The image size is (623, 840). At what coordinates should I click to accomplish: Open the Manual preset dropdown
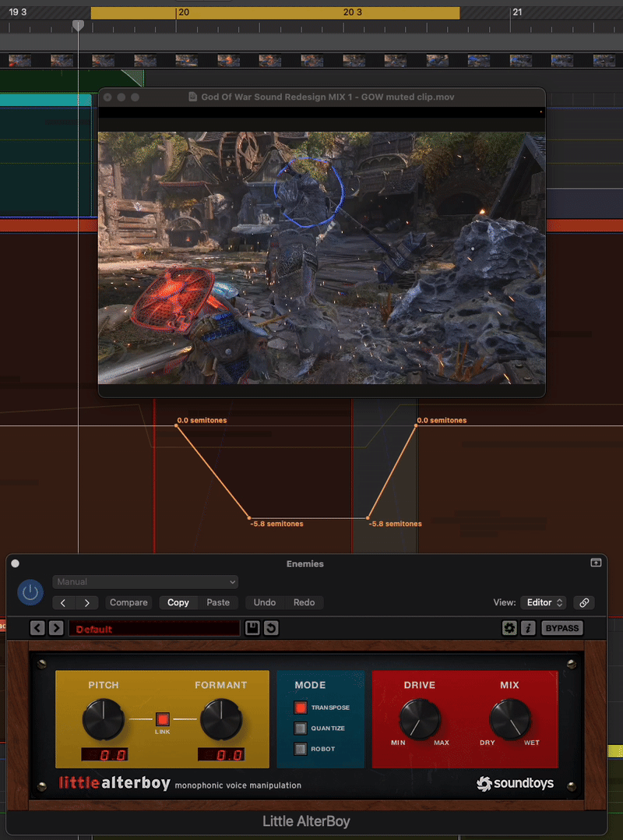[x=145, y=582]
